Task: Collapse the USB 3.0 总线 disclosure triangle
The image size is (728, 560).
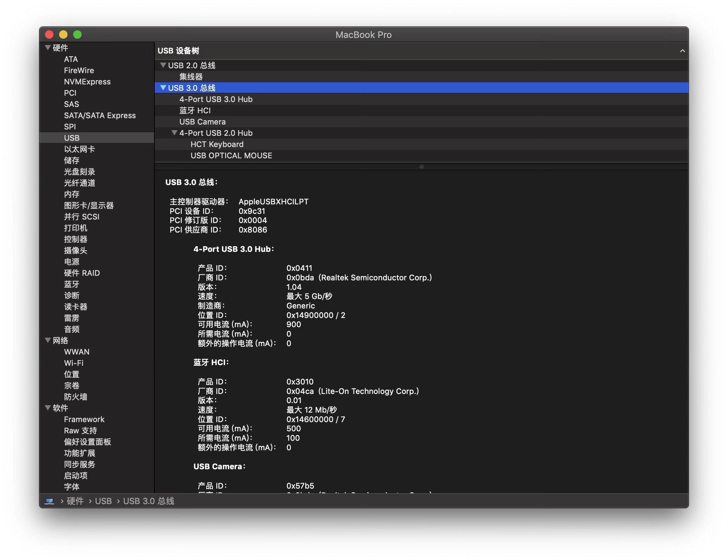Action: click(x=163, y=88)
